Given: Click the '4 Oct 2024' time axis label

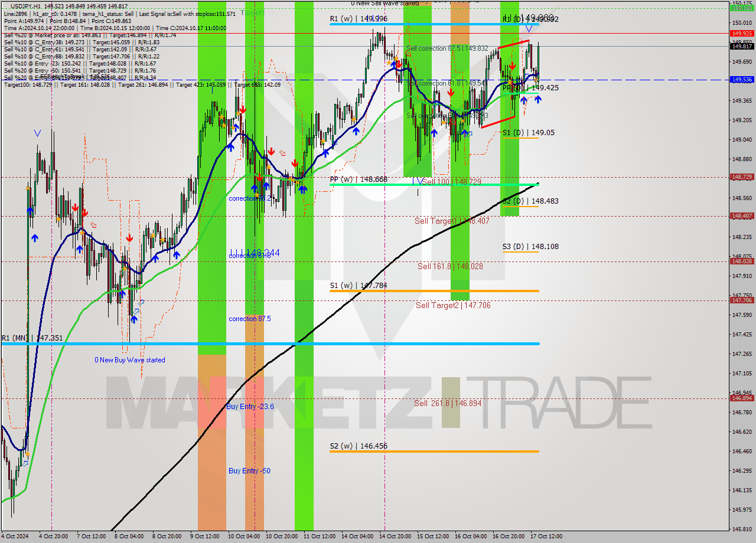Looking at the screenshot, I should click(15, 537).
